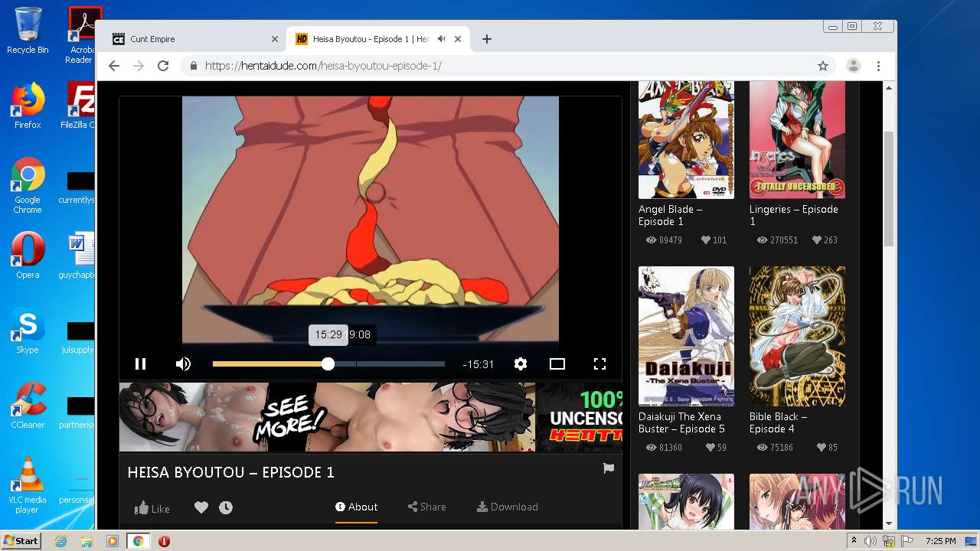Click the page scrollbar up arrow
Viewport: 980px width, 551px height.
(x=889, y=88)
